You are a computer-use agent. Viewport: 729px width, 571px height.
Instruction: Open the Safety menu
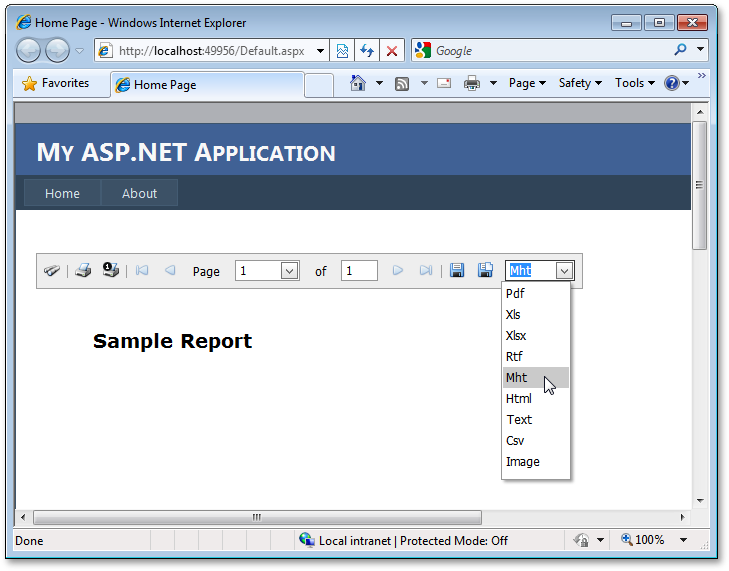[x=580, y=83]
